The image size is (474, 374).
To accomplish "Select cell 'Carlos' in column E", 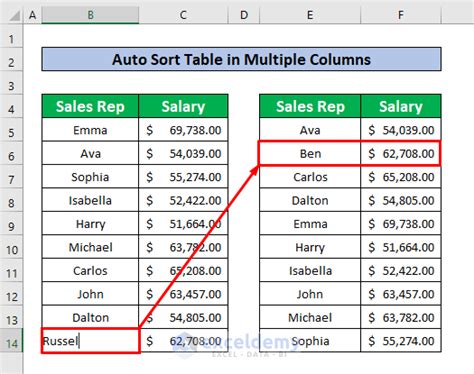I will 310,177.
